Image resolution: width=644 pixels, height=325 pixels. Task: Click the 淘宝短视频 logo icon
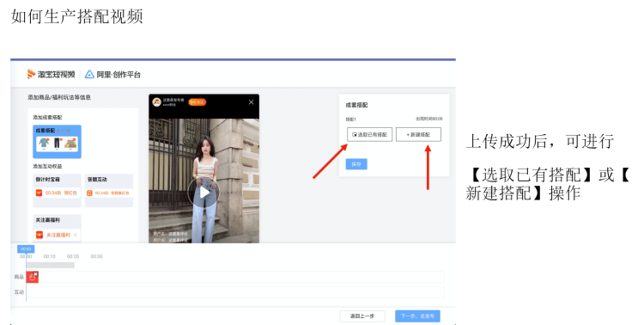[31, 74]
